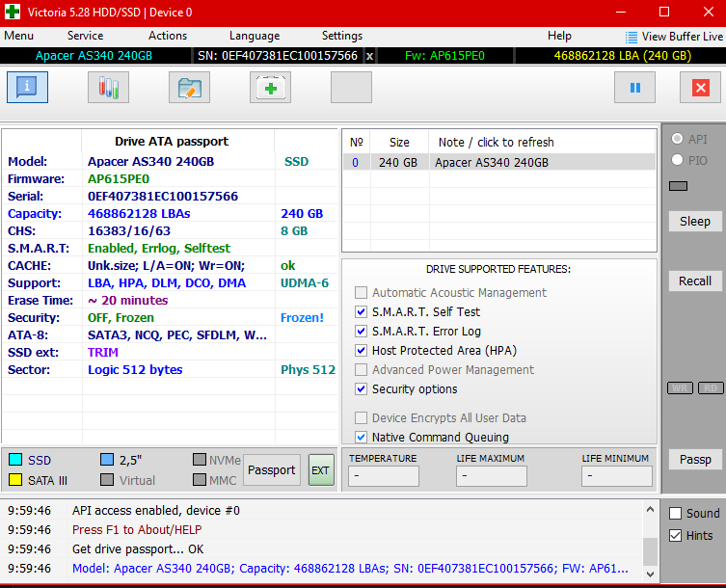The width and height of the screenshot is (726, 588).
Task: Toggle S.M.A.R.T. Error Log checkbox
Action: click(361, 332)
